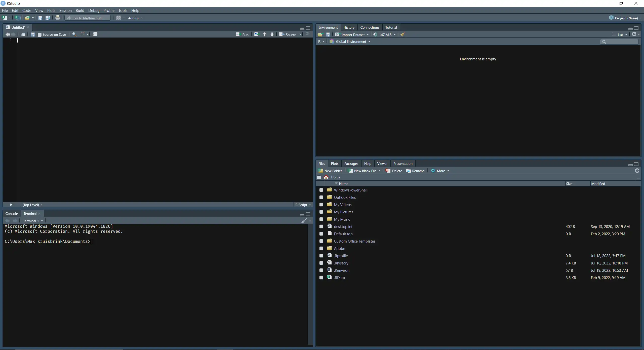This screenshot has width=644, height=350.
Task: Open the Session menu
Action: (x=65, y=10)
